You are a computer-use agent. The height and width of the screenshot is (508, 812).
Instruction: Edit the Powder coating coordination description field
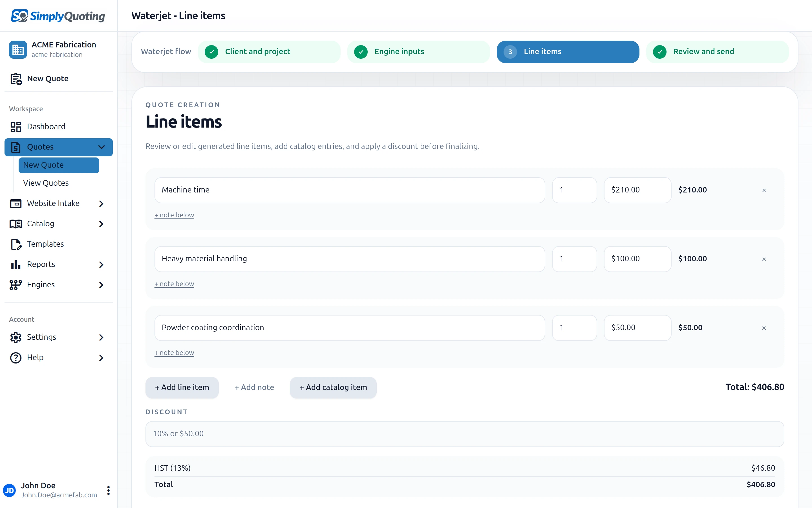pyautogui.click(x=350, y=328)
